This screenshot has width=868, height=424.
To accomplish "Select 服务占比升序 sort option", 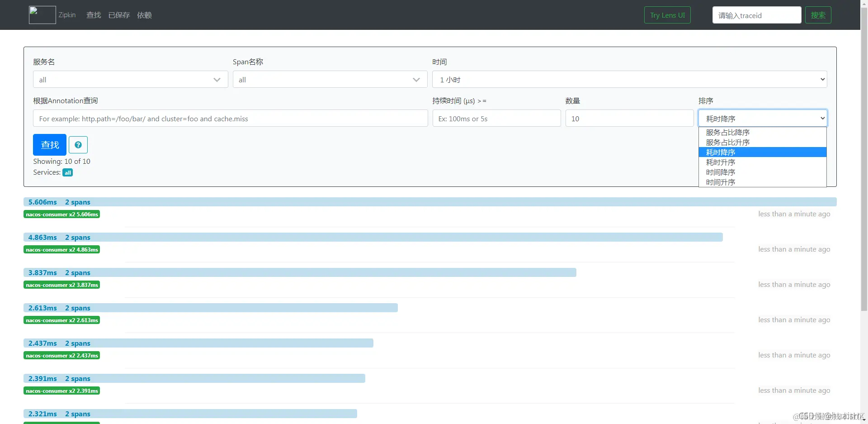I will (763, 142).
